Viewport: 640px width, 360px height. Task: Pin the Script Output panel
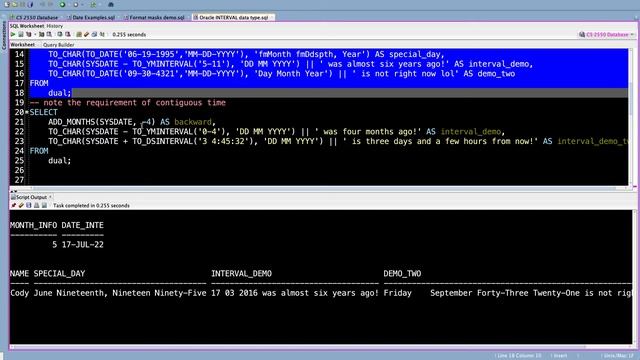(13, 205)
